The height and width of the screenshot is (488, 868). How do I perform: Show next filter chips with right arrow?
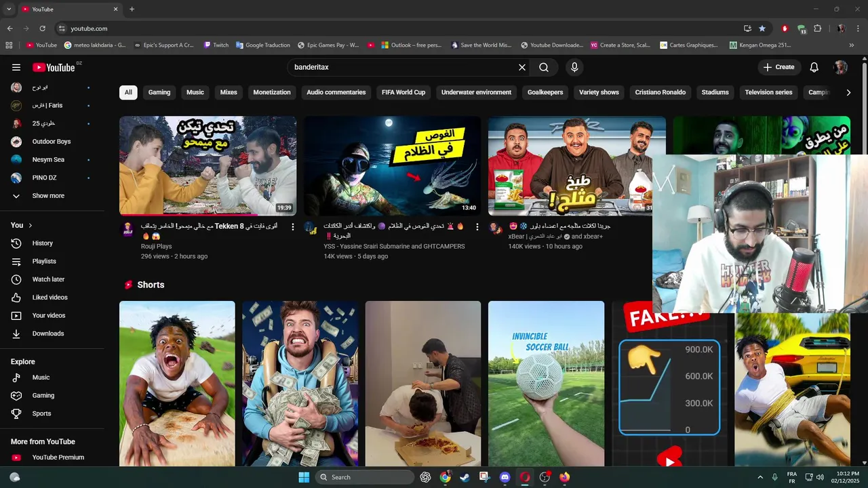pyautogui.click(x=848, y=92)
